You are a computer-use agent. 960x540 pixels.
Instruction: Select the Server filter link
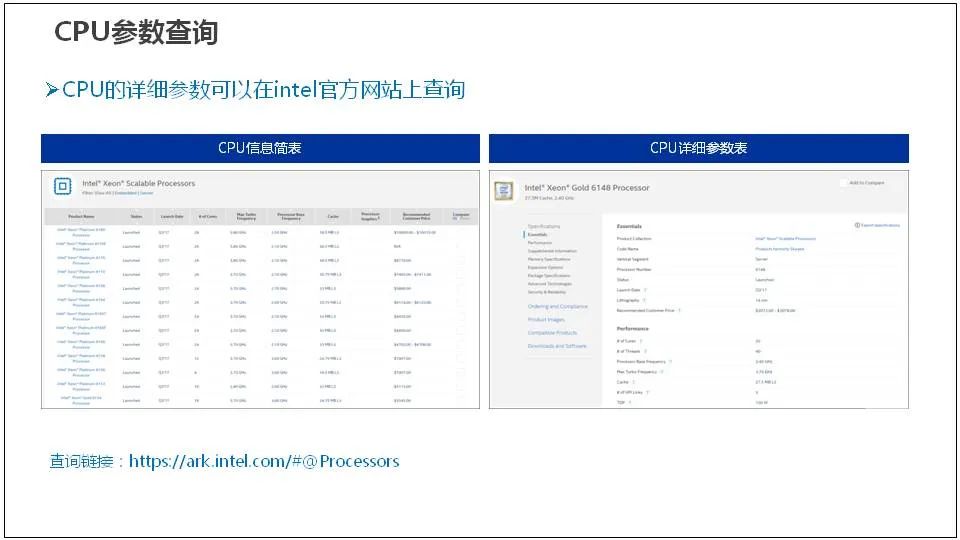[147, 193]
